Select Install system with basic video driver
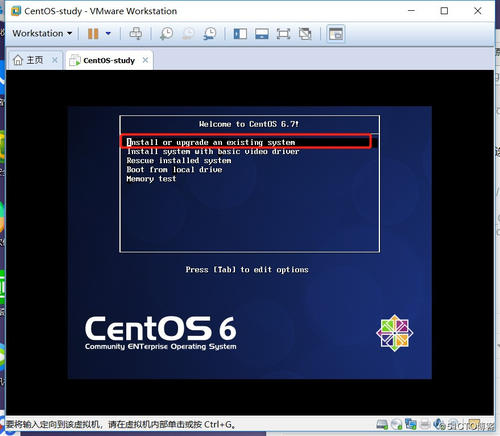500x436 pixels. [x=213, y=152]
